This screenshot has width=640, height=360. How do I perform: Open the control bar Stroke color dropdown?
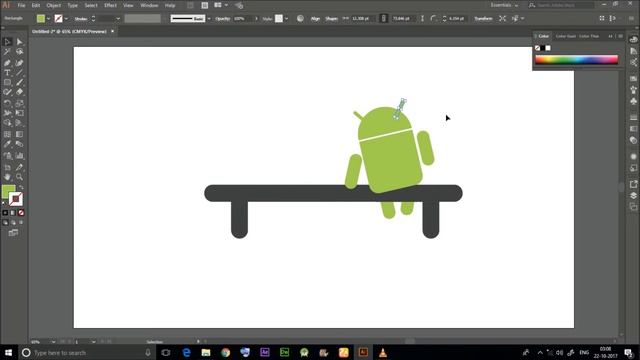tap(66, 19)
